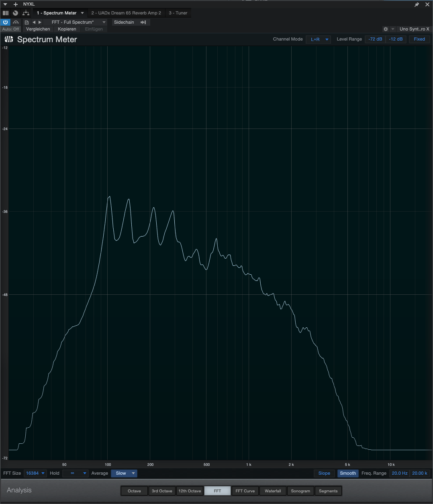Toggle the Slope button

[324, 473]
